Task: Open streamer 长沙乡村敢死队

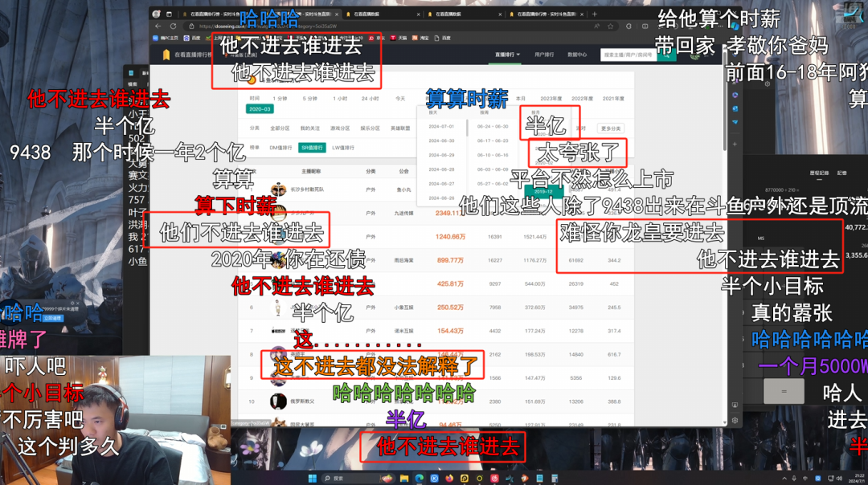Action: click(307, 190)
